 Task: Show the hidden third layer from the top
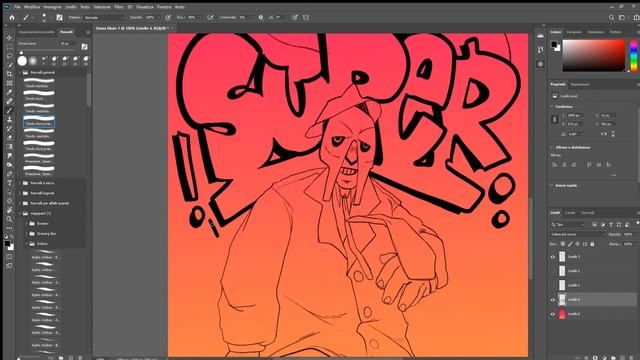tap(553, 285)
